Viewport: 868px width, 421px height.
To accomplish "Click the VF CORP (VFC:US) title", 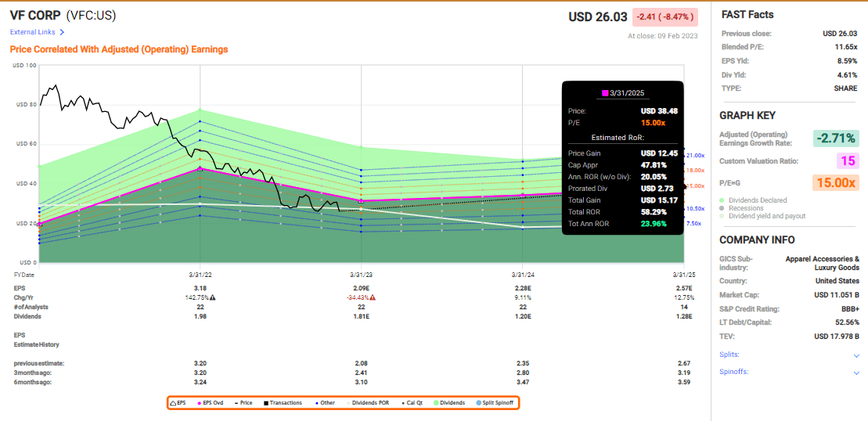I will click(x=63, y=16).
